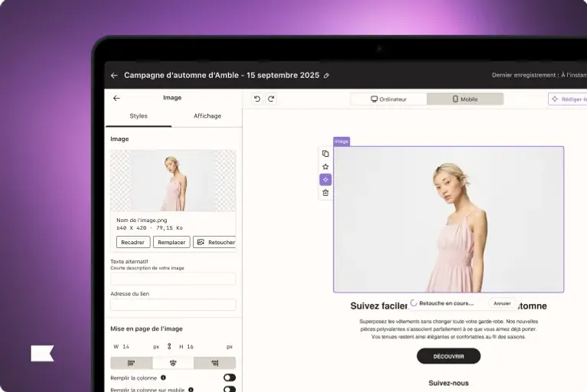Save image block as favorite star
The height and width of the screenshot is (392, 587).
pos(325,167)
